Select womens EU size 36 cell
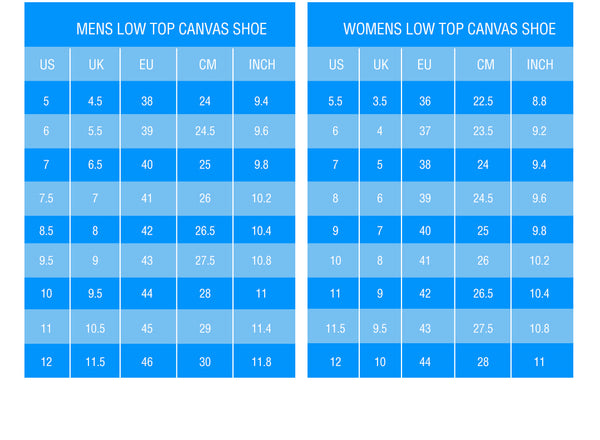The image size is (600, 440). pyautogui.click(x=425, y=101)
